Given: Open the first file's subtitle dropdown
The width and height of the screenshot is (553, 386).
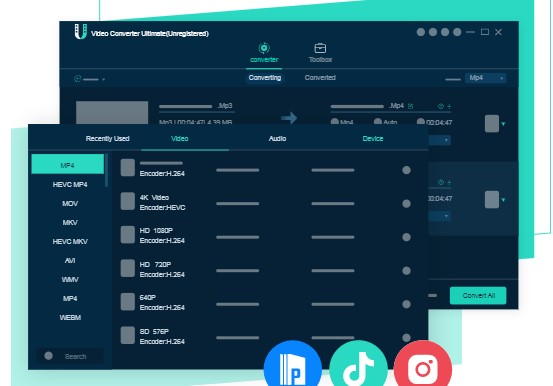Looking at the screenshot, I should pos(439,140).
